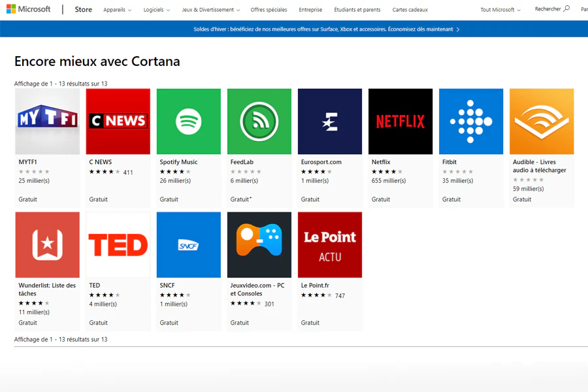588x392 pixels.
Task: Click the Soldes d'hiver promotional banner link
Action: [x=327, y=29]
